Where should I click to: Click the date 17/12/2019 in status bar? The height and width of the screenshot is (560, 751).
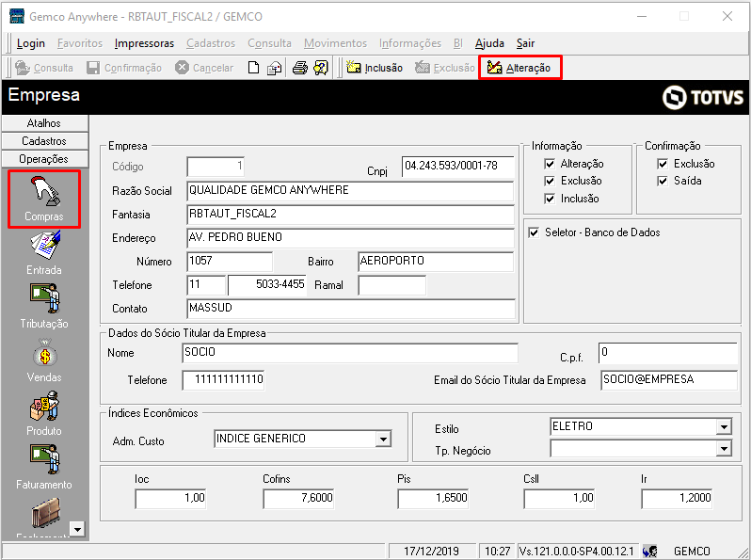click(431, 552)
